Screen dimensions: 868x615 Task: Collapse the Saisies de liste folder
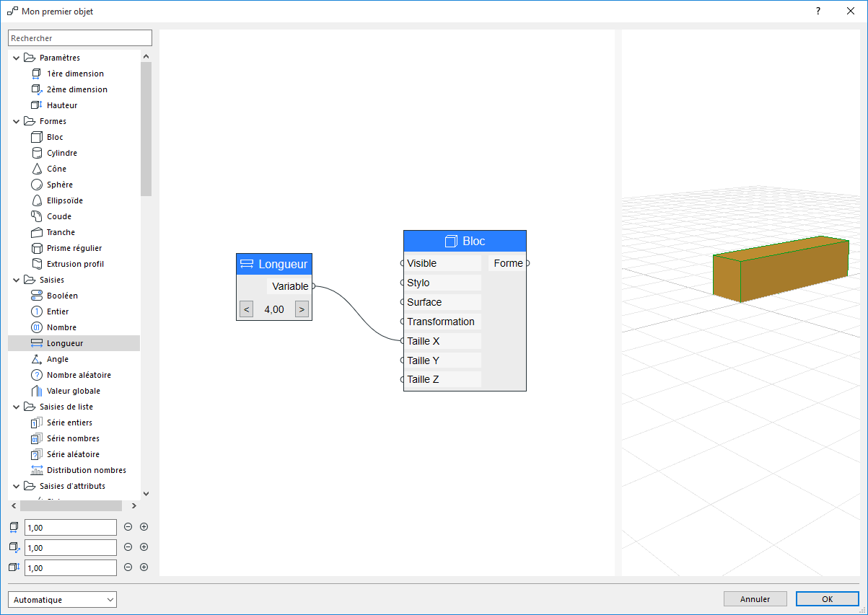tap(17, 407)
